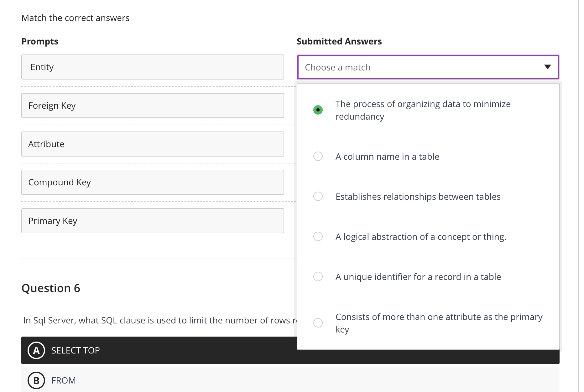Click 'A column name in a table' option text
Screen dimensions: 584x392
[x=387, y=157]
